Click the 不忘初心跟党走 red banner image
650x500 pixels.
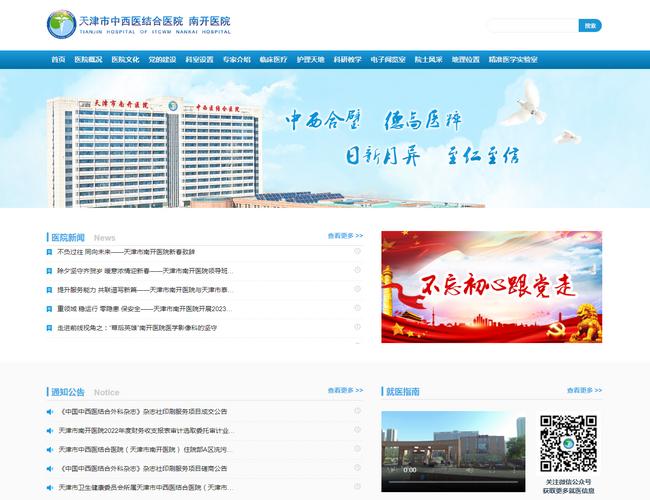tap(491, 287)
